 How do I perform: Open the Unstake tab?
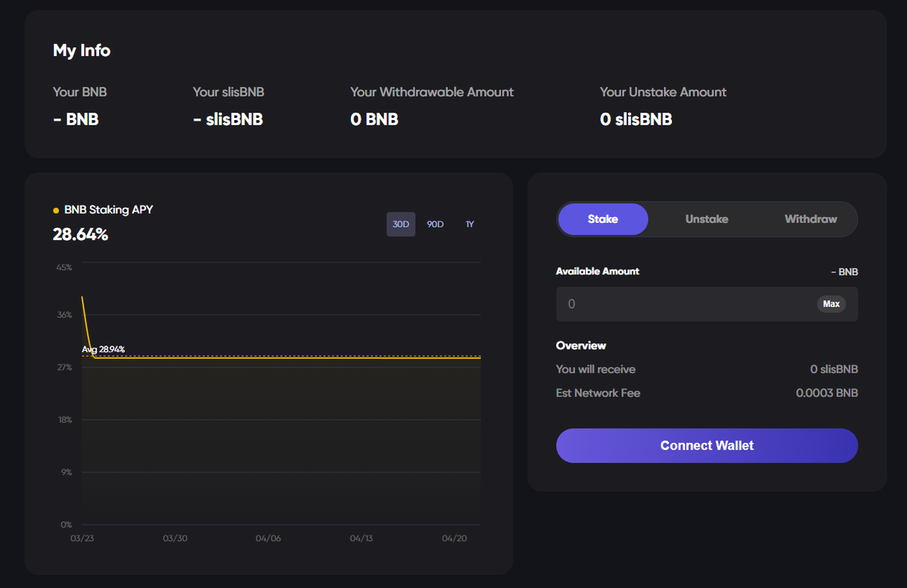tap(707, 219)
